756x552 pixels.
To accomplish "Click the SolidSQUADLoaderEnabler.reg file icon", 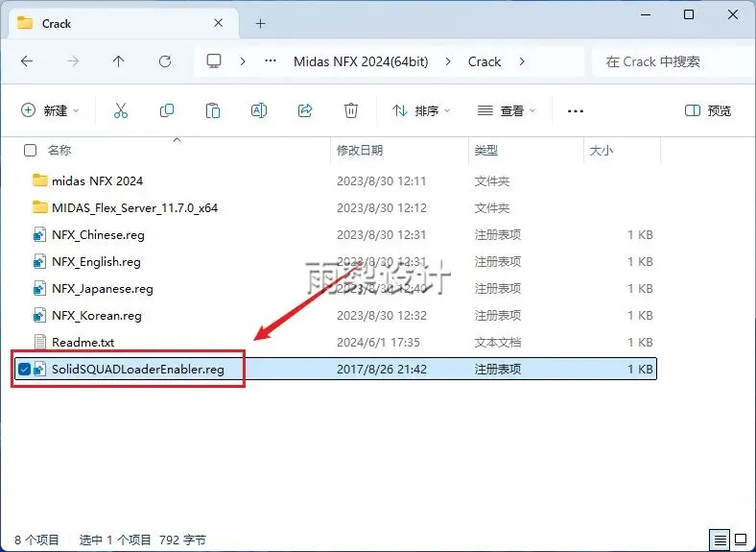I will tap(39, 370).
